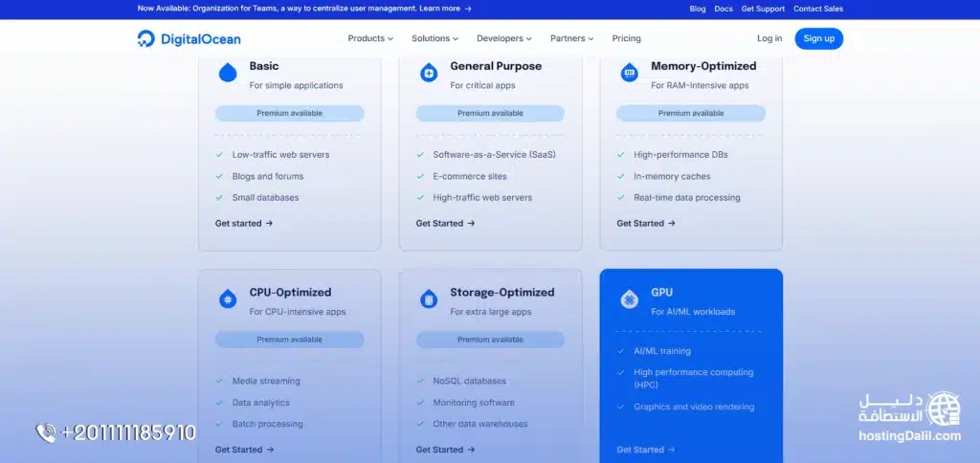Screen dimensions: 980x463
Task: Click 'Other data warehouses' text
Action: pyautogui.click(x=480, y=424)
